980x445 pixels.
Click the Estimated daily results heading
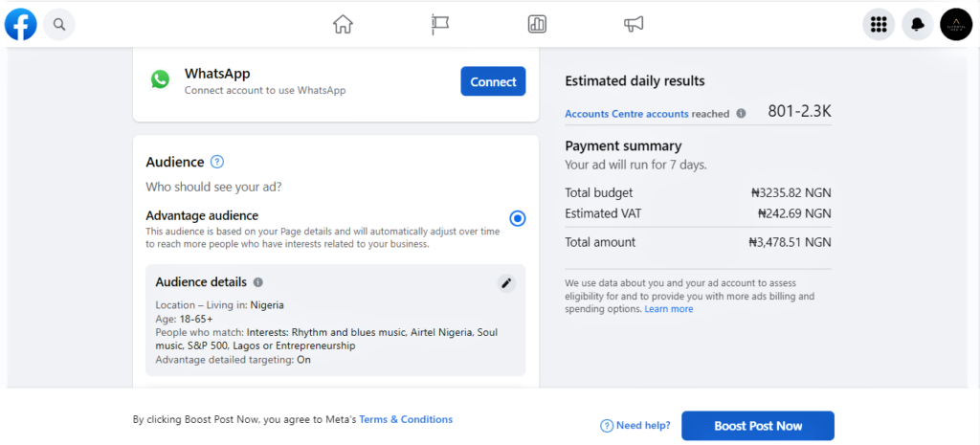(635, 80)
